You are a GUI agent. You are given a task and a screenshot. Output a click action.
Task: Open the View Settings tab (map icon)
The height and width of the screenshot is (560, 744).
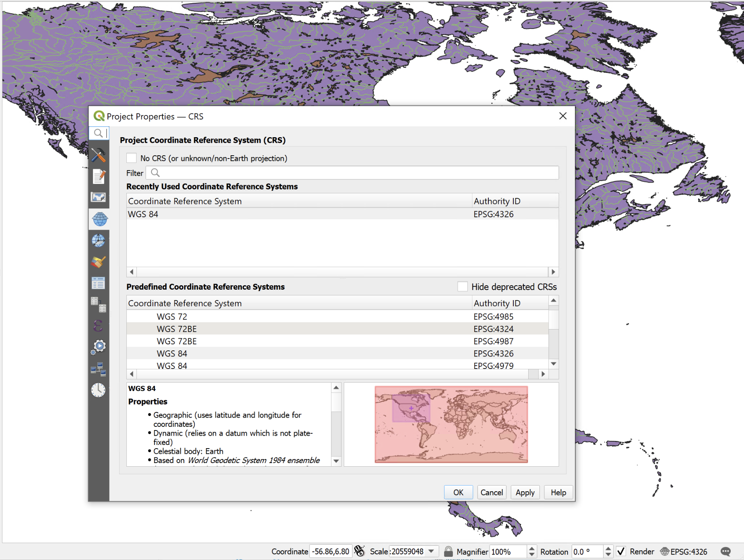tap(99, 197)
